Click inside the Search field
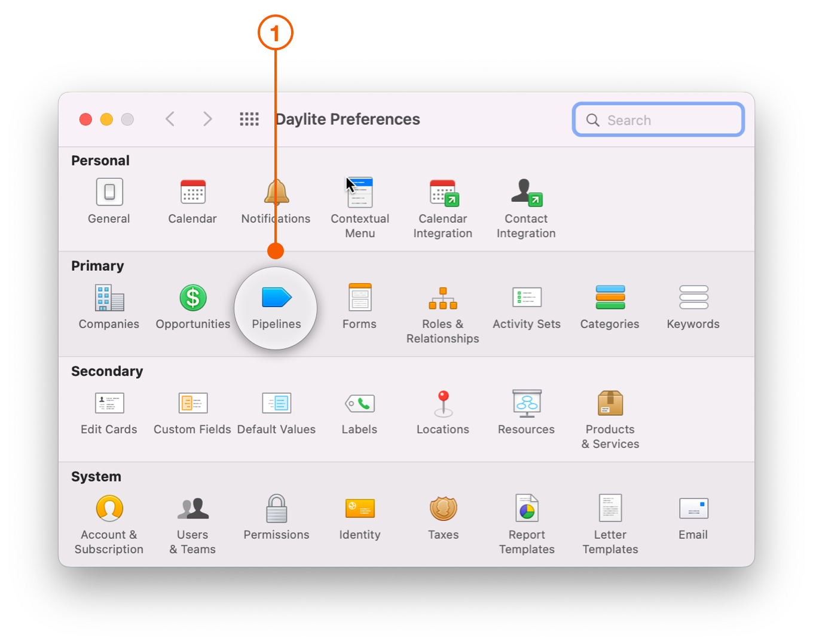This screenshot has width=813, height=644. pyautogui.click(x=658, y=119)
